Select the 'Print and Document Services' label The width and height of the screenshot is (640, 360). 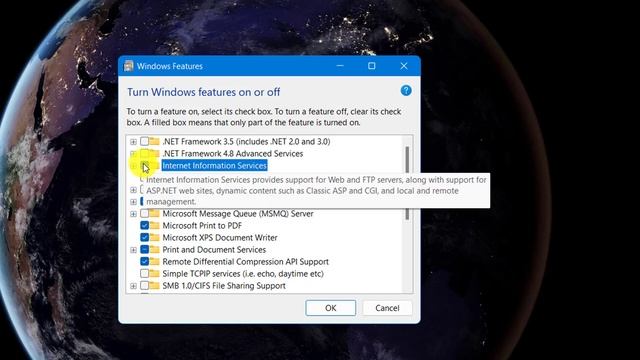(x=214, y=249)
